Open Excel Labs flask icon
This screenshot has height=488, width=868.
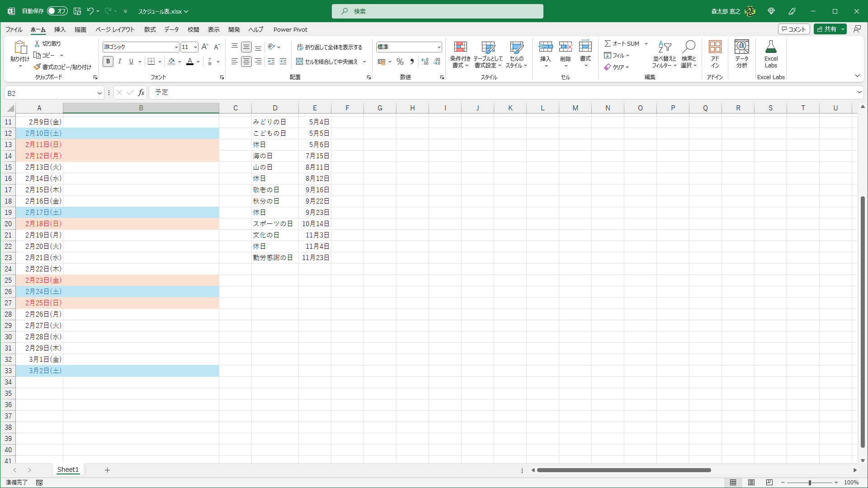pyautogui.click(x=771, y=47)
